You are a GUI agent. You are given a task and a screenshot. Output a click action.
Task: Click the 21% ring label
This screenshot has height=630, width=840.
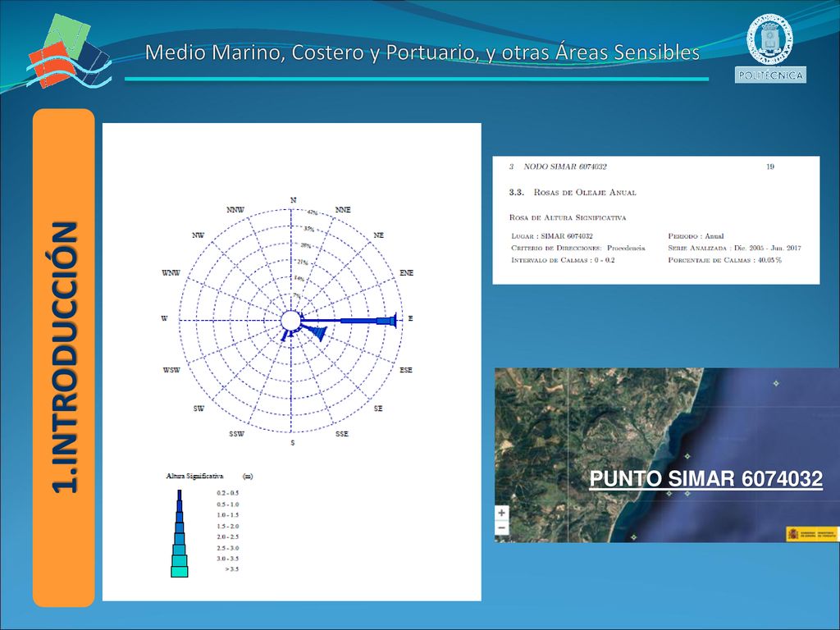click(303, 262)
